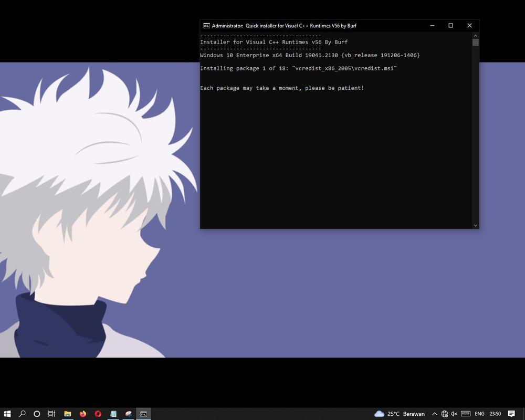Screen dimensions: 525x420
Task: Open the installer app taskbar icon left of console
Action: pyautogui.click(x=128, y=414)
